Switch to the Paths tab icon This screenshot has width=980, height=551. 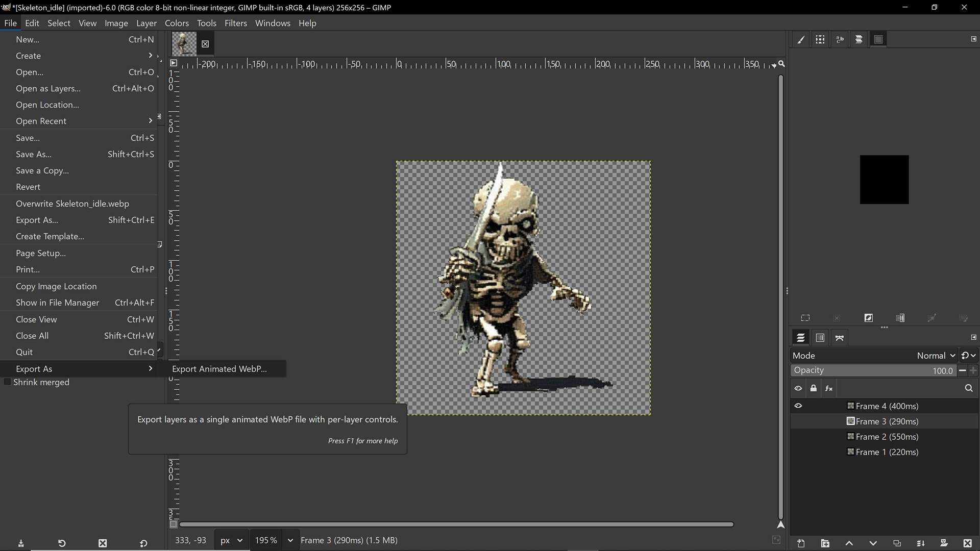tap(840, 338)
